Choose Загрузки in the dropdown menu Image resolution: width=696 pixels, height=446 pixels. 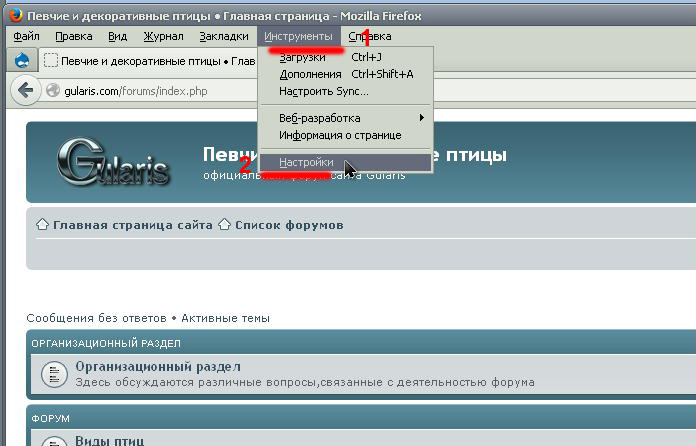click(302, 57)
